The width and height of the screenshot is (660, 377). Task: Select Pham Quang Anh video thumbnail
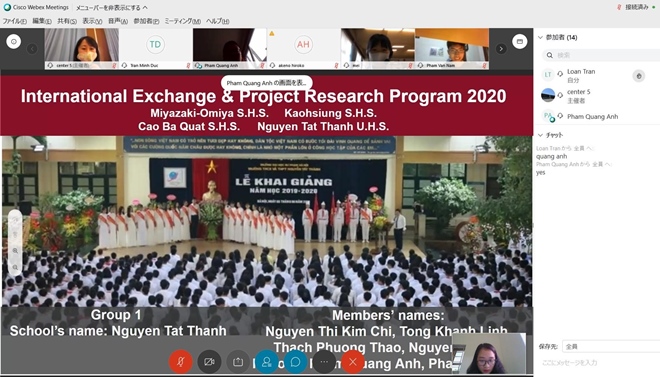pos(229,49)
